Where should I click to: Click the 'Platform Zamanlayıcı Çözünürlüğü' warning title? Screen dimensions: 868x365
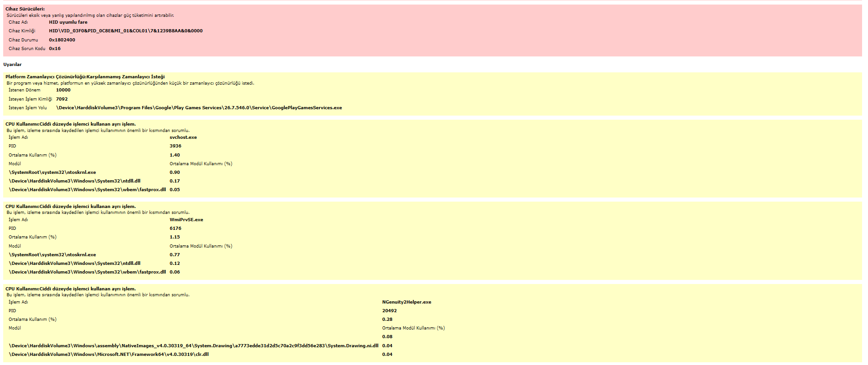(85, 76)
